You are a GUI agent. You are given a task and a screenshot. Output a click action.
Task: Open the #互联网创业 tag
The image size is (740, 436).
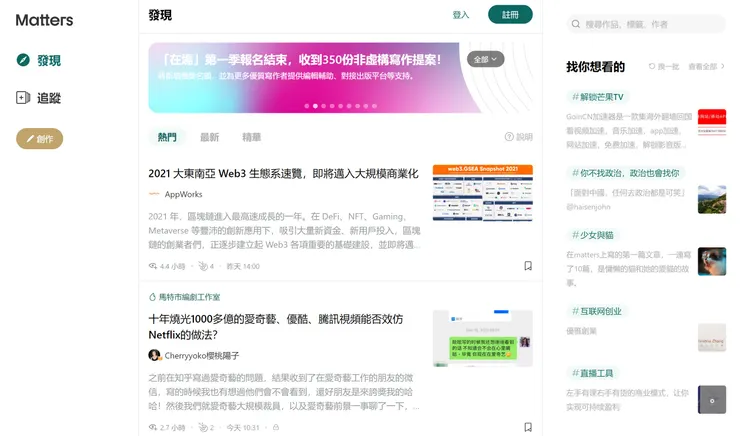tap(597, 311)
